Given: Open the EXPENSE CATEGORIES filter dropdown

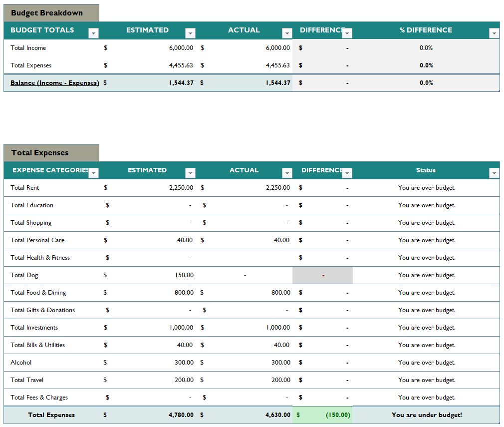Looking at the screenshot, I should [x=93, y=173].
